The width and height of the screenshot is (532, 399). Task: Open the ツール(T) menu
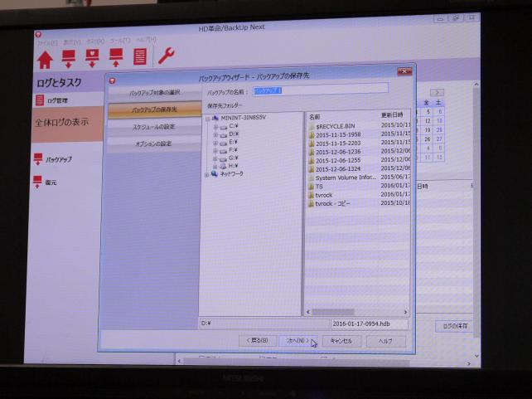[120, 41]
